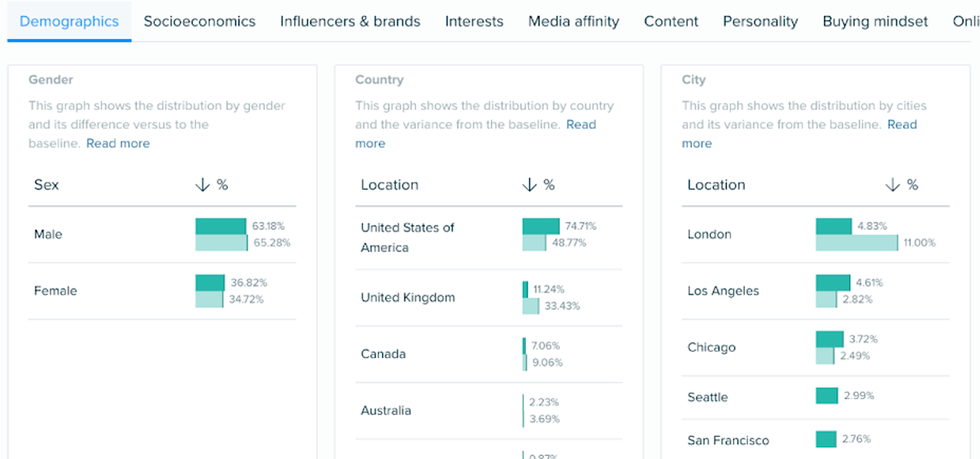This screenshot has height=459, width=980.
Task: Open the Demographics tab
Action: click(x=69, y=21)
